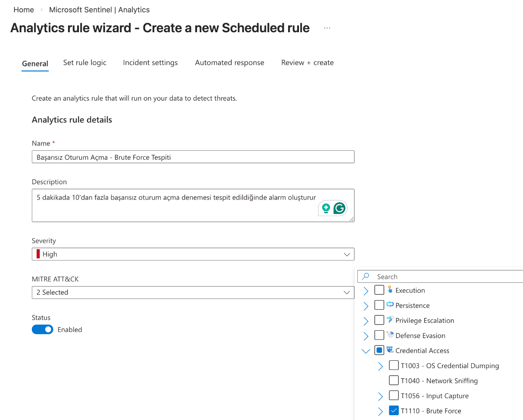
Task: Expand T1110 - Brute Force sub-techniques
Action: (x=380, y=411)
